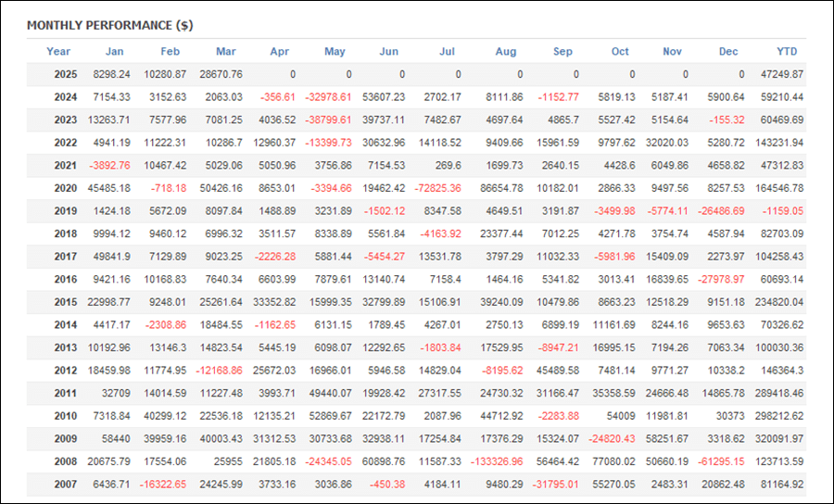
Task: Select the Dec column header
Action: (x=728, y=52)
